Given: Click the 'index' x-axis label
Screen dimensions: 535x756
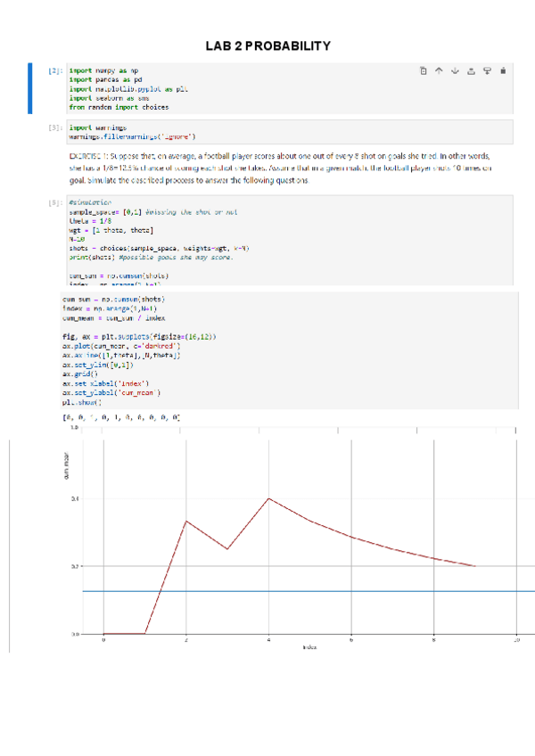Looking at the screenshot, I should pyautogui.click(x=309, y=648).
